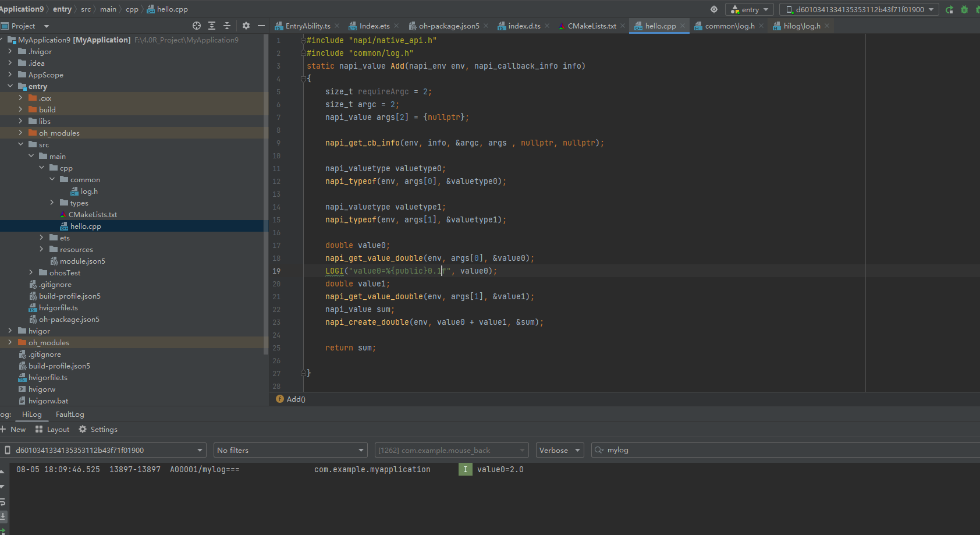The width and height of the screenshot is (980, 535).
Task: Close the index.d.ts tab
Action: pos(547,26)
